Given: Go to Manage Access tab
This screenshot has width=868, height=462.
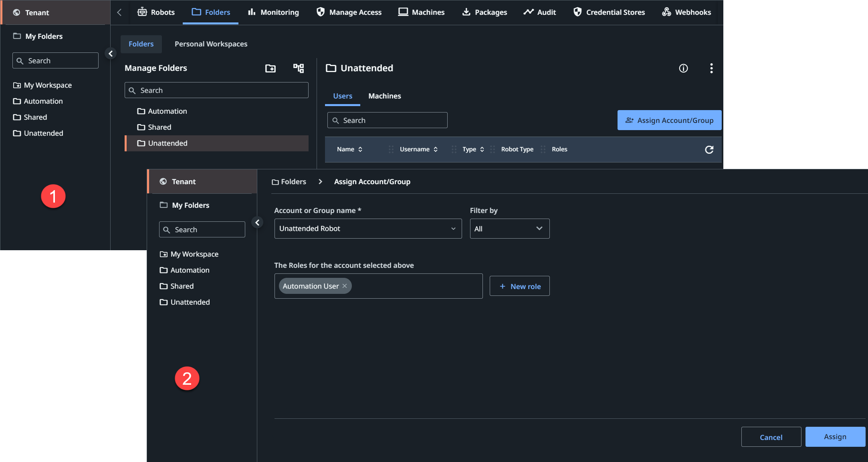Looking at the screenshot, I should (349, 12).
